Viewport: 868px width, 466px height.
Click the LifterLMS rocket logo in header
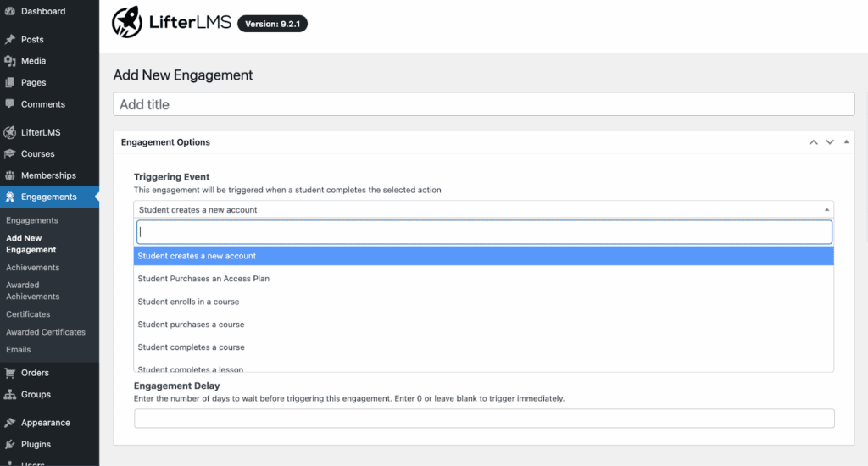[x=127, y=22]
